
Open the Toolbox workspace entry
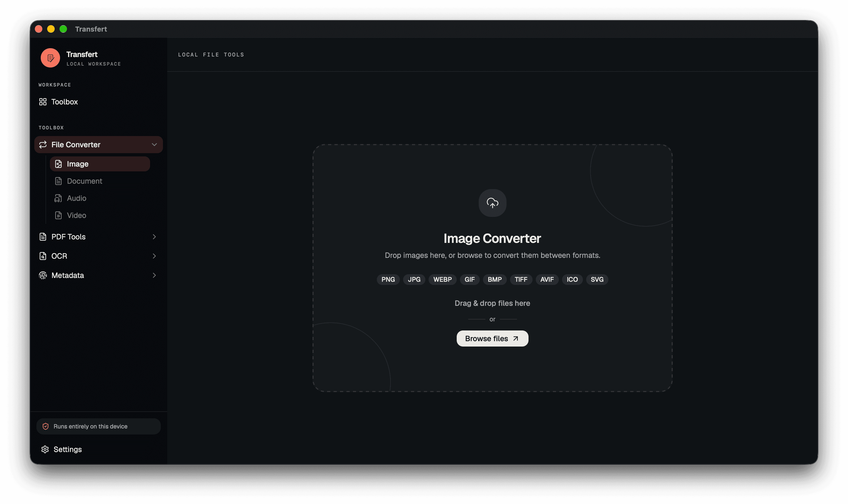99,102
